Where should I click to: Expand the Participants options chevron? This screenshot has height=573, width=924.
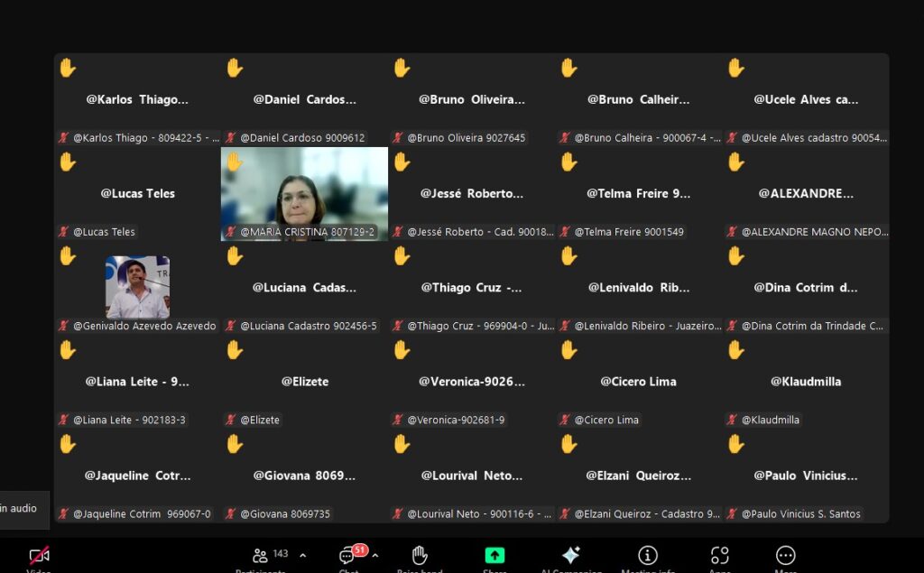[x=302, y=555]
